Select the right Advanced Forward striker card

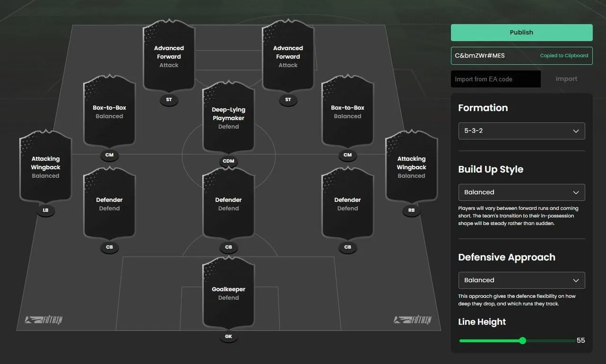pos(288,57)
